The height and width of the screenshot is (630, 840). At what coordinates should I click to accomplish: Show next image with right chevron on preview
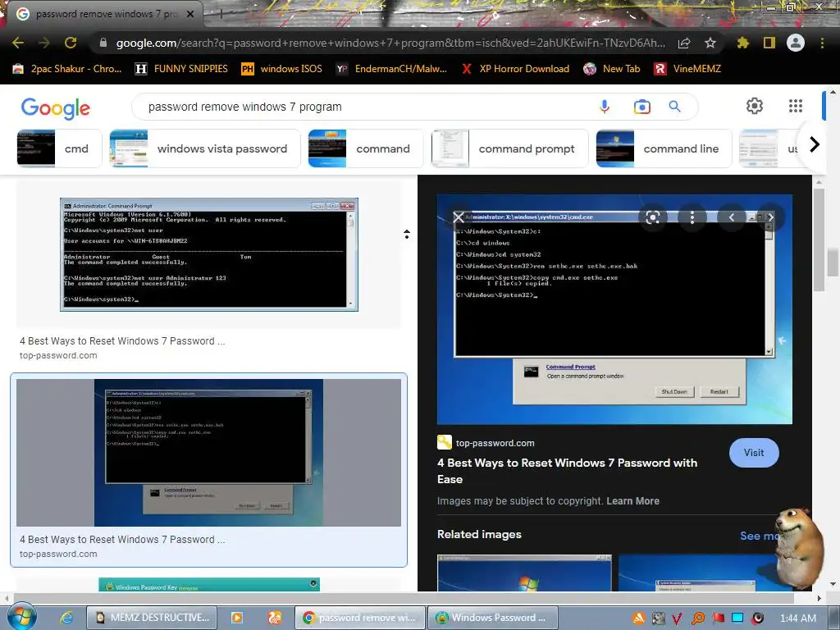point(770,217)
